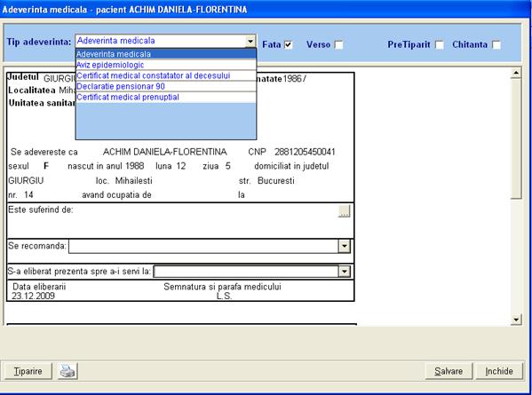
Task: Choose Certificat medical constatator al decesului
Action: [166, 75]
